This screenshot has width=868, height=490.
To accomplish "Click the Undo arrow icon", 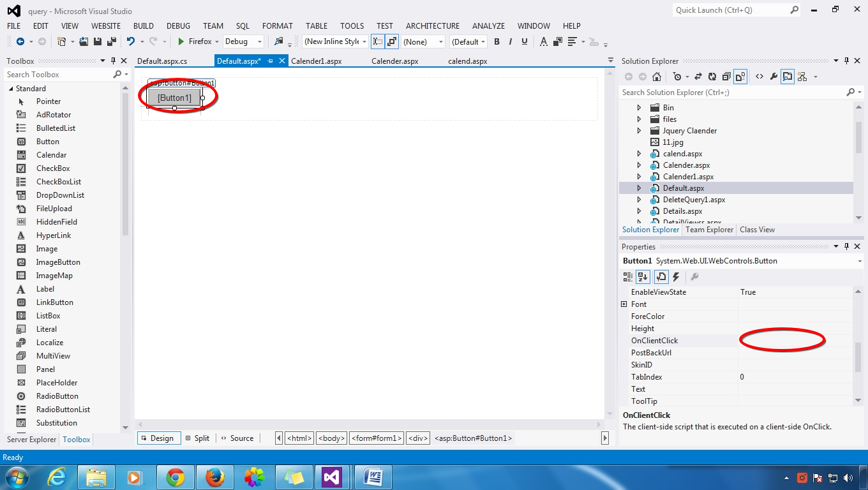I will pos(131,41).
